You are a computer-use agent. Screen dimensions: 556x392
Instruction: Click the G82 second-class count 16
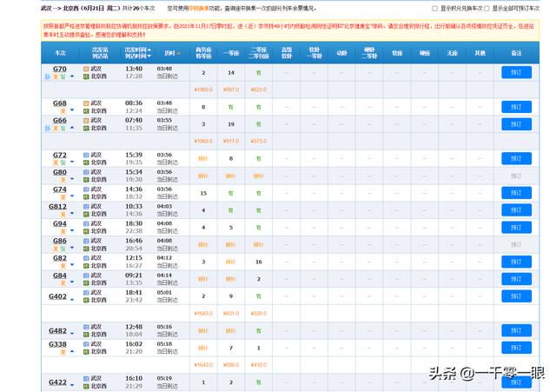(x=259, y=262)
